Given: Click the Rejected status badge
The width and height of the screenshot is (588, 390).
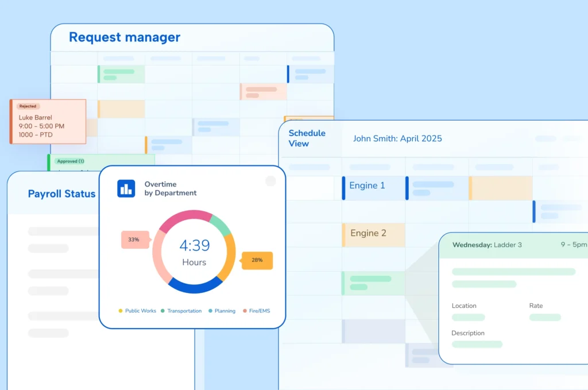Looking at the screenshot, I should (28, 106).
